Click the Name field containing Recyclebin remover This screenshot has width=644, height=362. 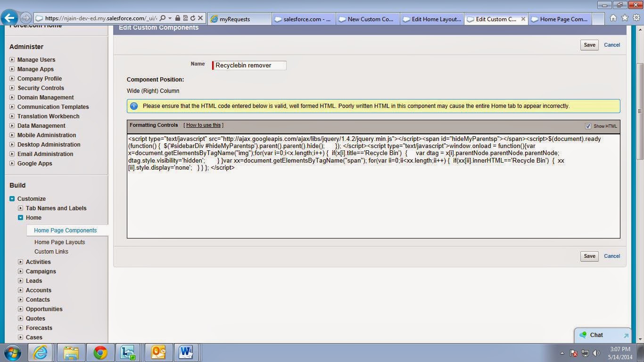(249, 66)
